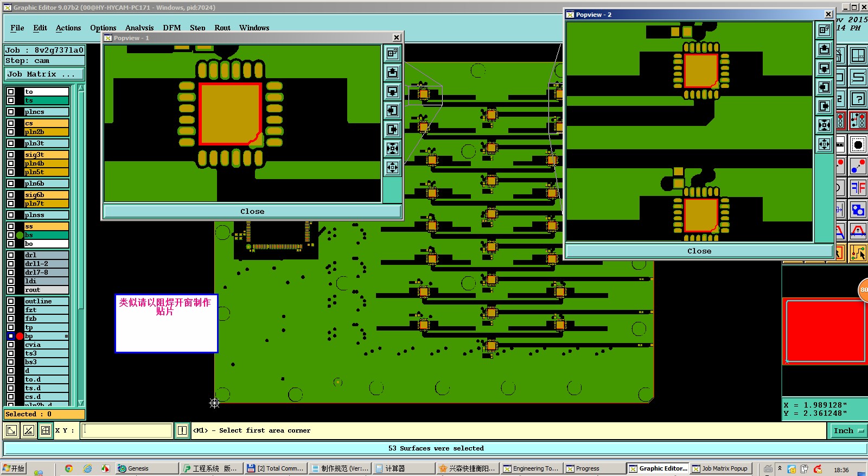Zoom out icon in Popview - 2
Screen dimensions: 868x476
point(824,144)
